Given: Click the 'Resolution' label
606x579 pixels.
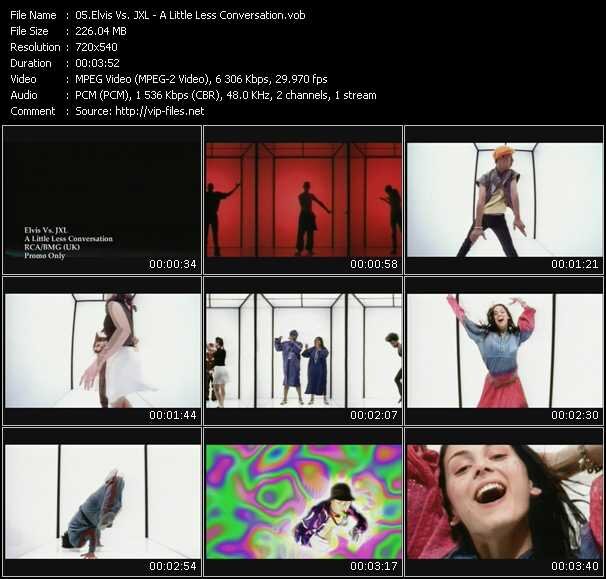Looking at the screenshot, I should [35, 47].
